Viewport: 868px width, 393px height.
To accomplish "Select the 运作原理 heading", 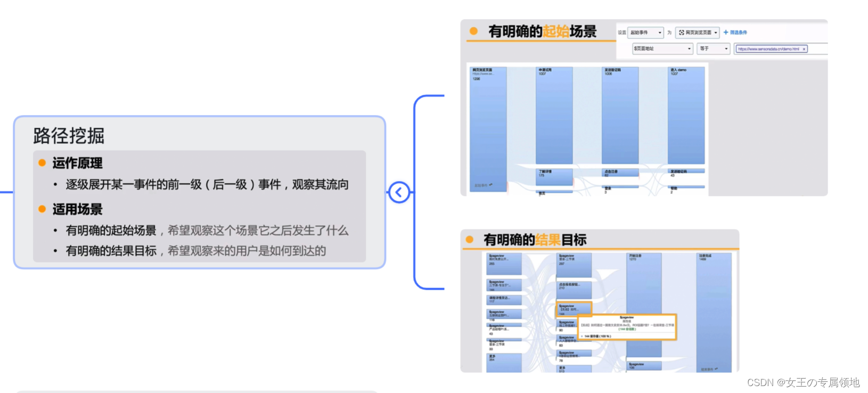I will pos(77,163).
